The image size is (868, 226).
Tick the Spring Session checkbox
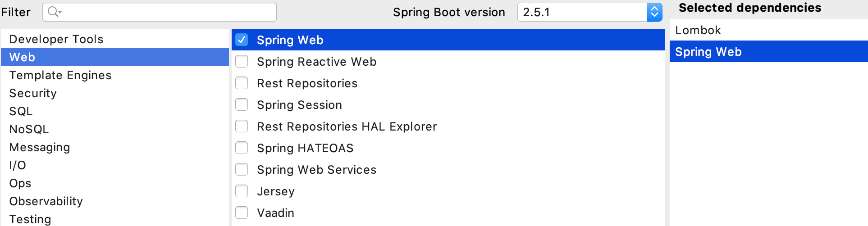(242, 105)
